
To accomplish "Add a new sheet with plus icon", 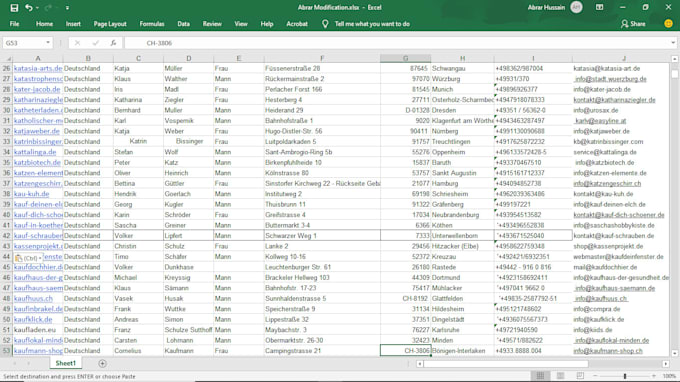I will 102,363.
